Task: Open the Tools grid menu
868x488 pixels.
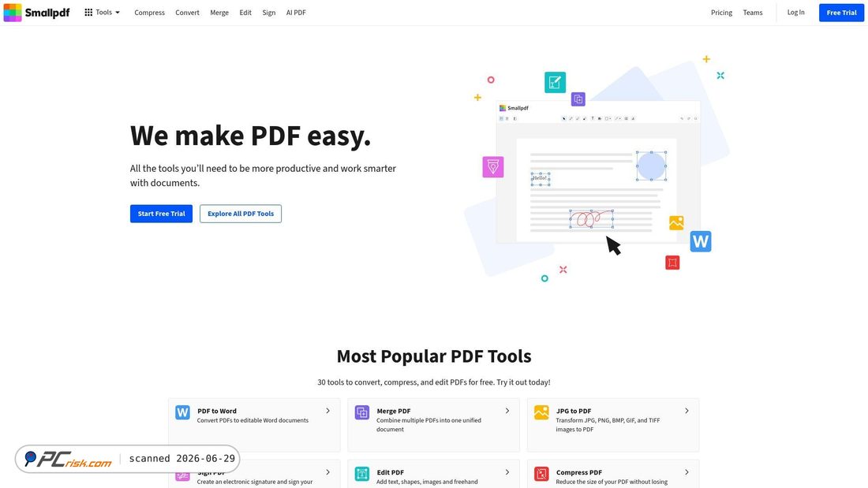Action: 102,12
